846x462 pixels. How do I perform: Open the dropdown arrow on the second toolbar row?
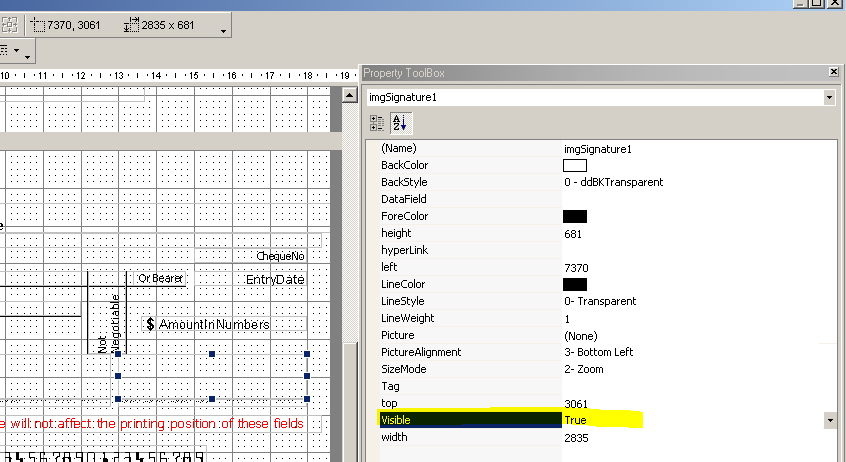(x=27, y=51)
